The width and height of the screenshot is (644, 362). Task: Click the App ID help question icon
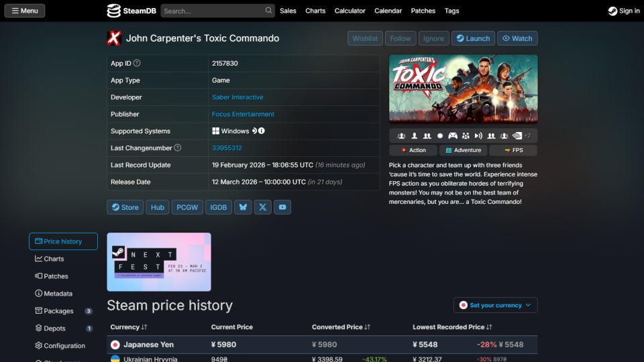[x=137, y=64]
